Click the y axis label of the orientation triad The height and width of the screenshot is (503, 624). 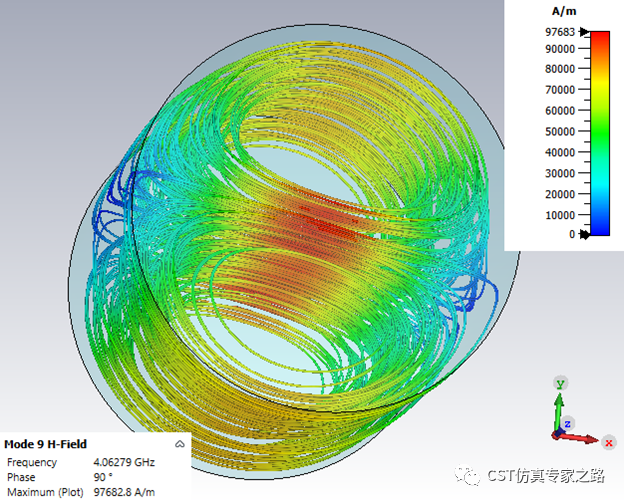coord(561,384)
